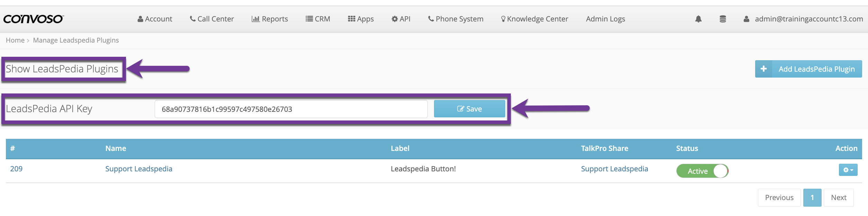Viewport: 868px width, 216px height.
Task: Toggle the Active status switch
Action: [x=703, y=171]
